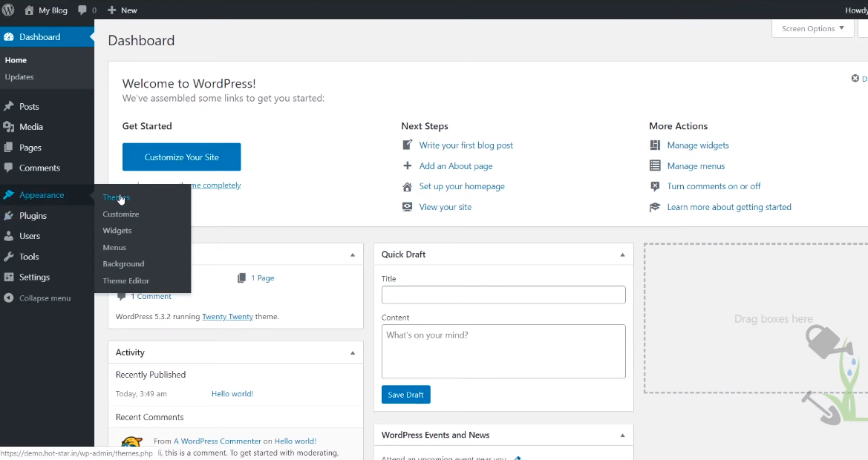Toggle the WordPress Events and News panel

(622, 436)
